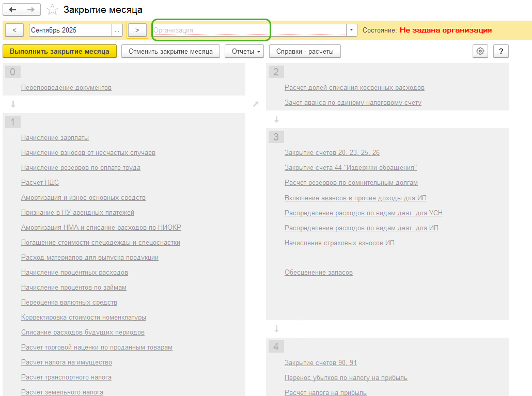Open Закрытие счетов 20, 23, 25, 26 link
The width and height of the screenshot is (532, 396).
coord(332,153)
